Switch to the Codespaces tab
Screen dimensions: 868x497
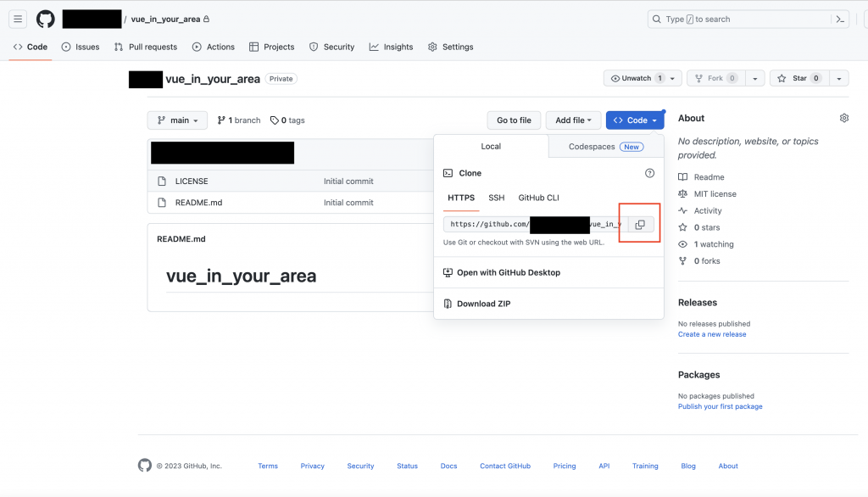tap(605, 146)
